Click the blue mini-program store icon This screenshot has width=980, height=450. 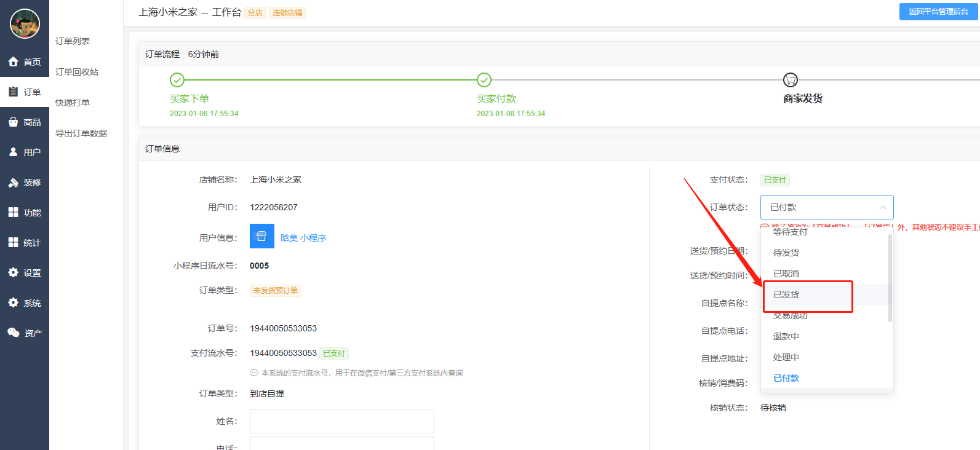click(x=261, y=237)
